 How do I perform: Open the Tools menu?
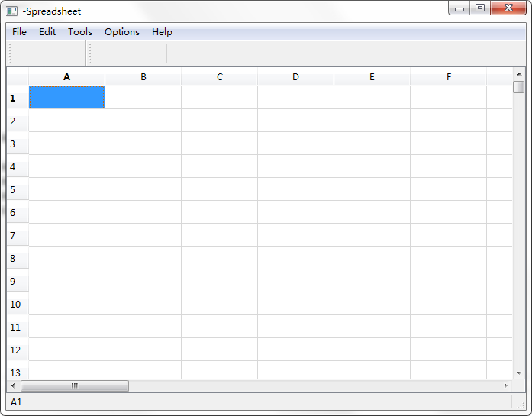80,32
